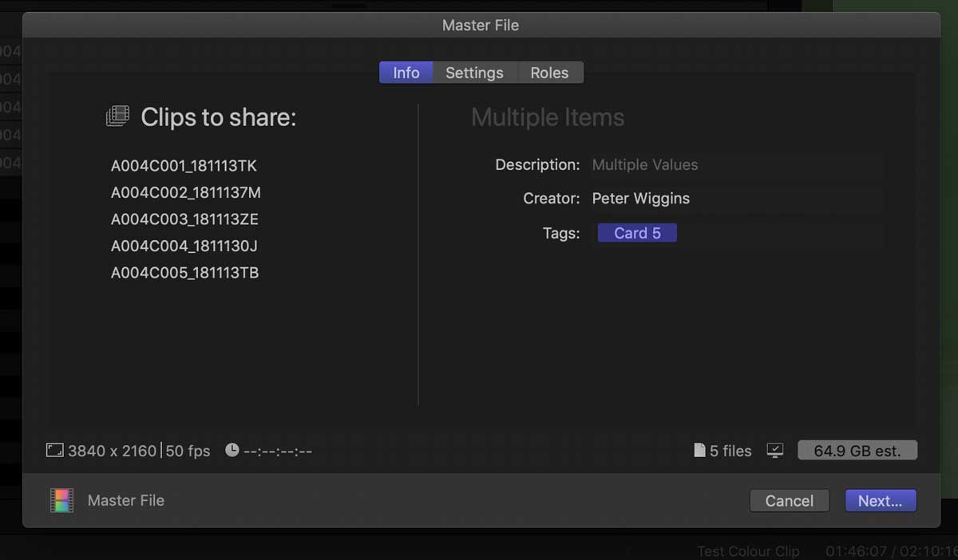Click the 5 files count text

[730, 451]
